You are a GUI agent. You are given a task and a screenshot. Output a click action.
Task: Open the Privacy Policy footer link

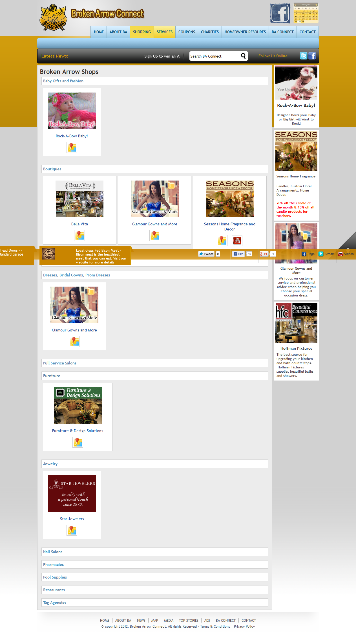click(244, 627)
